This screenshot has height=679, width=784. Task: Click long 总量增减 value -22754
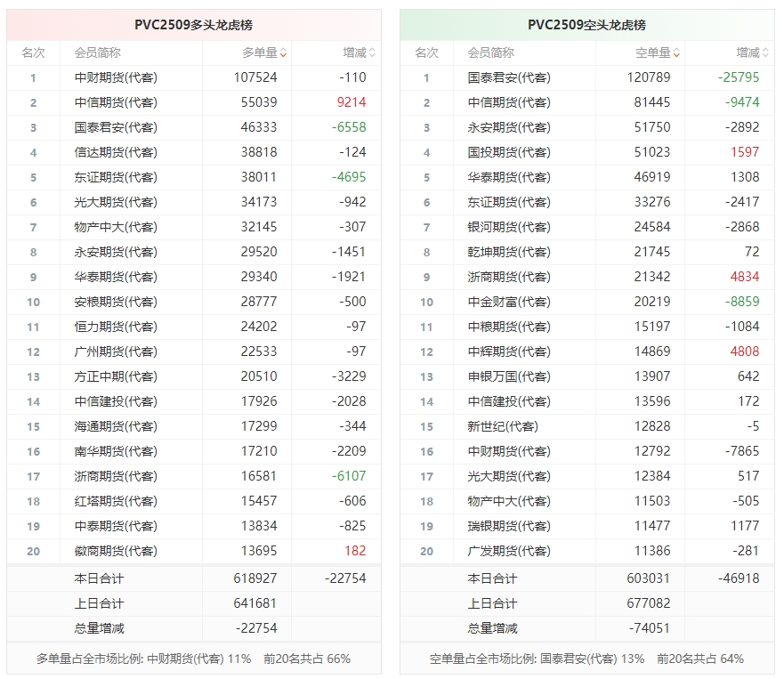click(256, 628)
